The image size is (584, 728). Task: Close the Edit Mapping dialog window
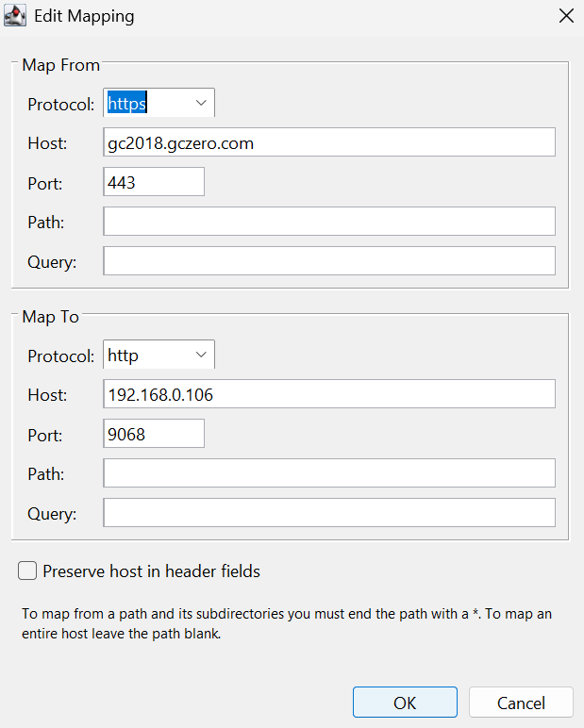point(566,16)
